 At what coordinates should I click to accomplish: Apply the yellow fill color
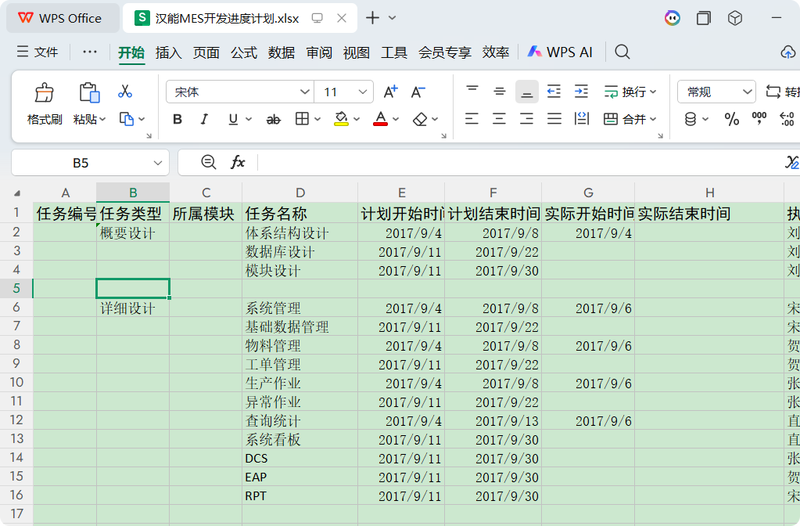tap(341, 119)
